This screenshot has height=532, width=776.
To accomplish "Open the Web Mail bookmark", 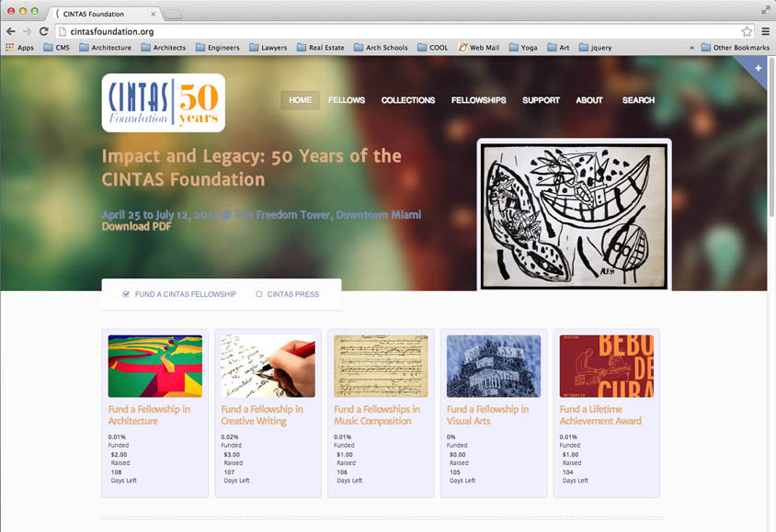I will point(479,48).
